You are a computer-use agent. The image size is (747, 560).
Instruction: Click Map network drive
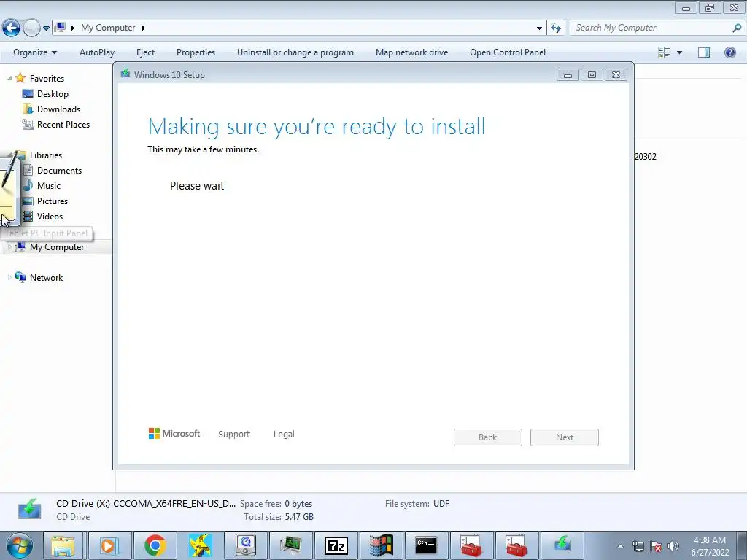[x=411, y=52]
